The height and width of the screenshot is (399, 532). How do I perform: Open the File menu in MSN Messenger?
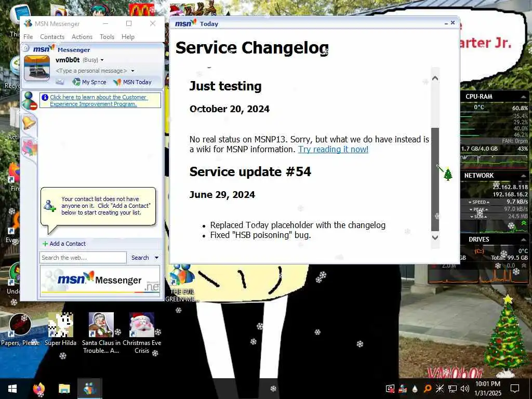click(28, 37)
